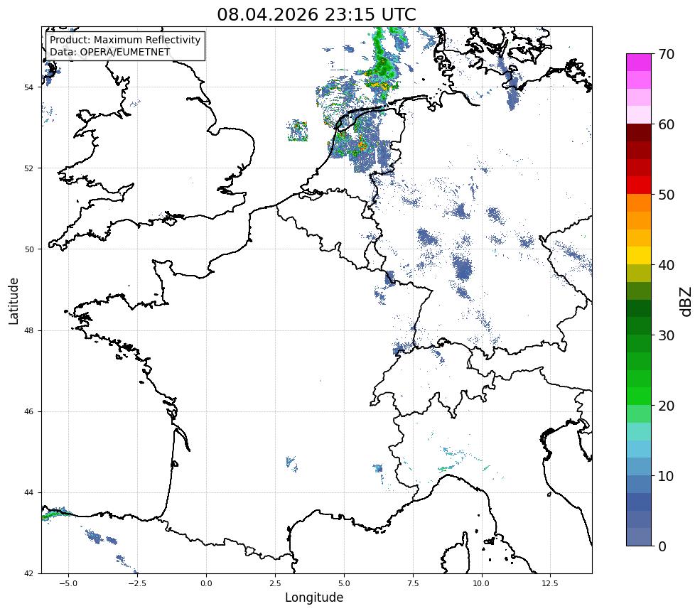The image size is (700, 611).
Task: Click the longitude tick label 10.0
Action: (481, 583)
